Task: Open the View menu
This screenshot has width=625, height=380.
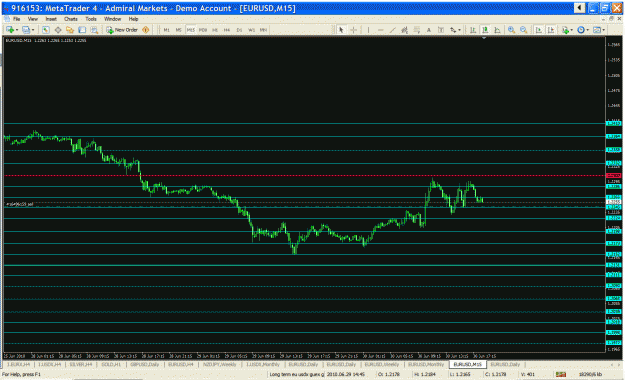Action: click(33, 19)
